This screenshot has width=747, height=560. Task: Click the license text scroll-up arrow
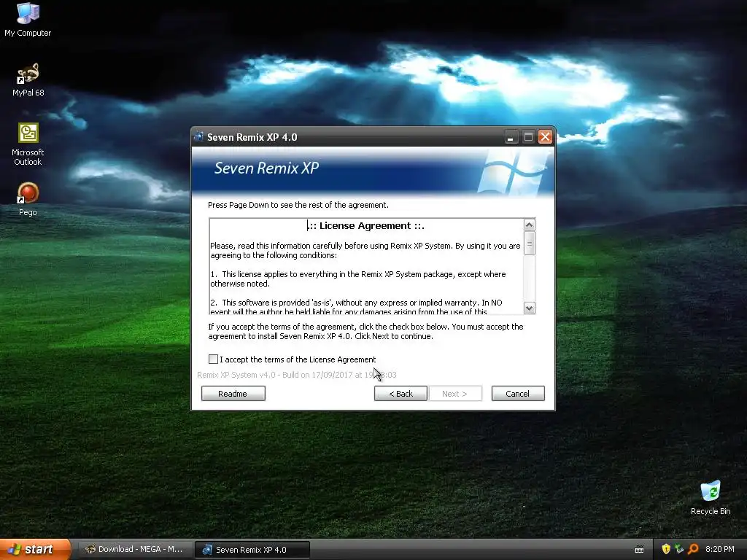click(x=530, y=225)
